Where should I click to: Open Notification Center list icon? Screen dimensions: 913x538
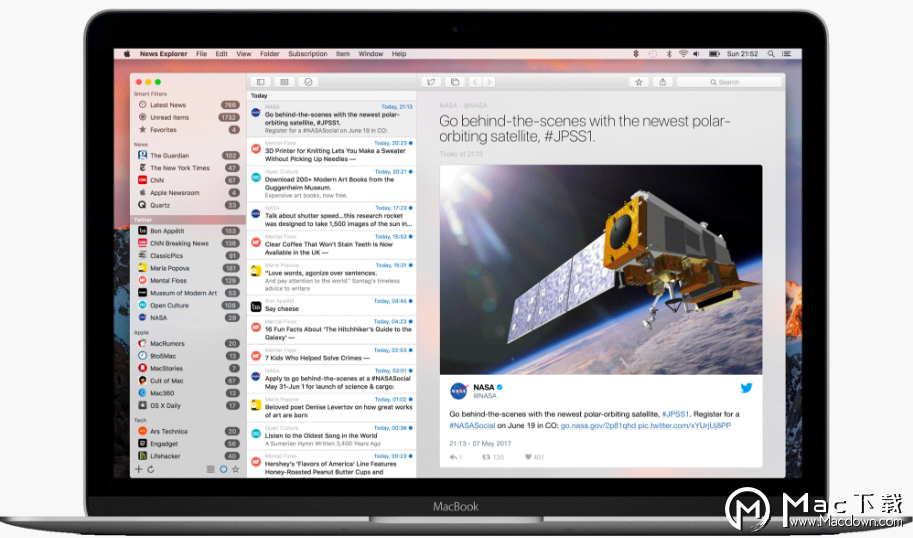(x=787, y=54)
